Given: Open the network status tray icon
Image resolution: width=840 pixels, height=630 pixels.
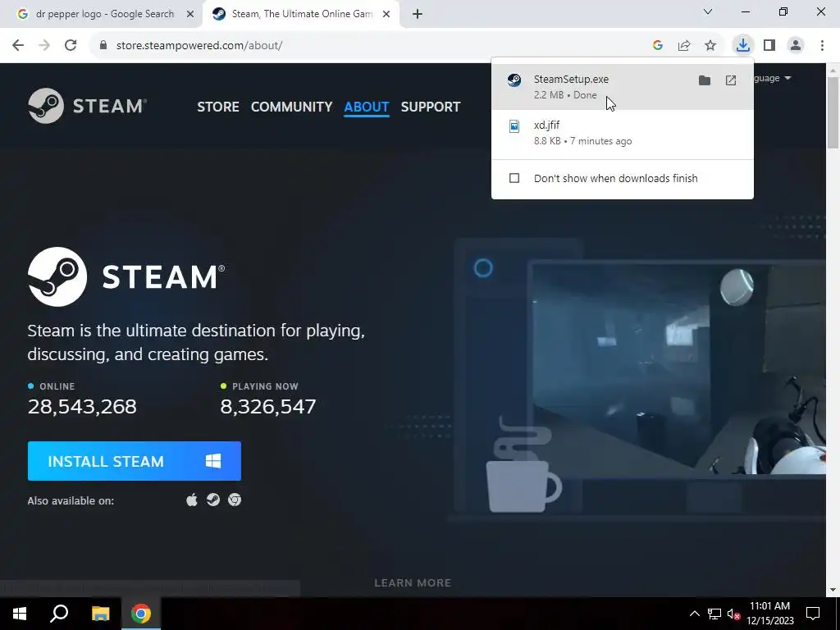Looking at the screenshot, I should (x=714, y=614).
